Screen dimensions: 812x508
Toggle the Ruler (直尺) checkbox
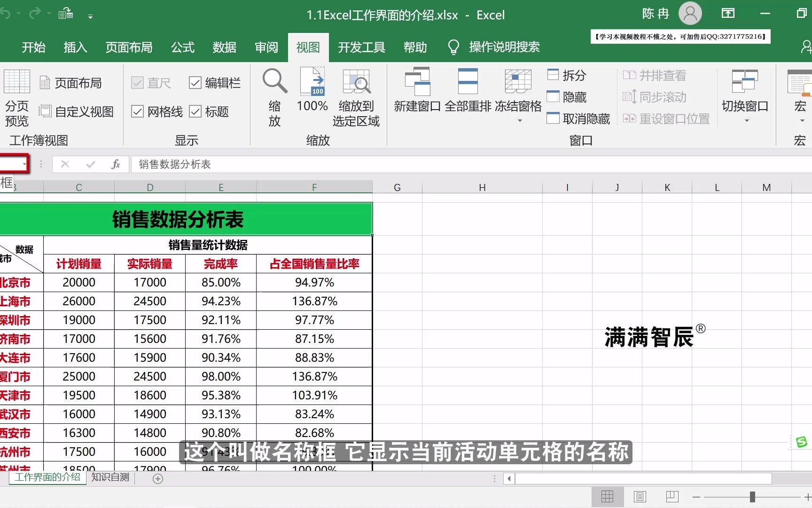(x=137, y=83)
